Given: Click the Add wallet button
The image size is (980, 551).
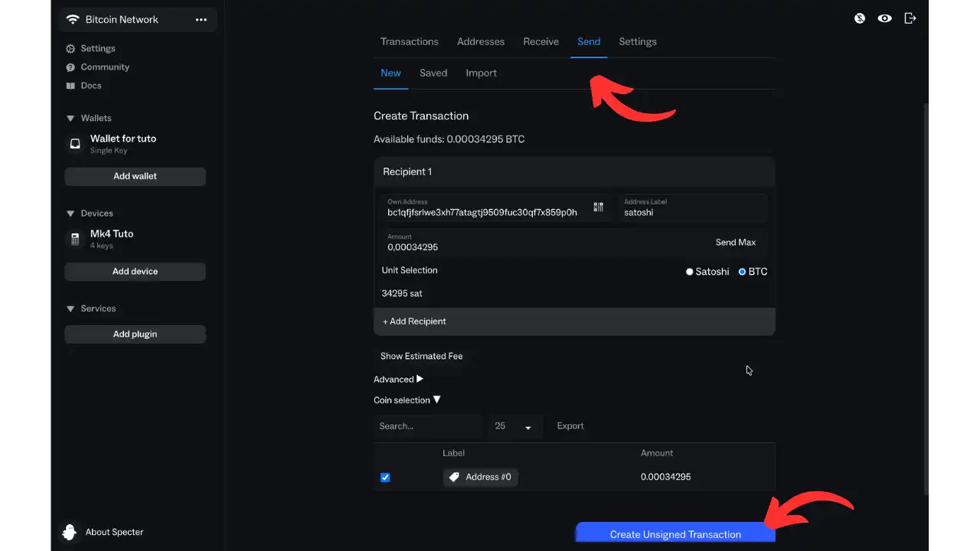Looking at the screenshot, I should coord(135,176).
